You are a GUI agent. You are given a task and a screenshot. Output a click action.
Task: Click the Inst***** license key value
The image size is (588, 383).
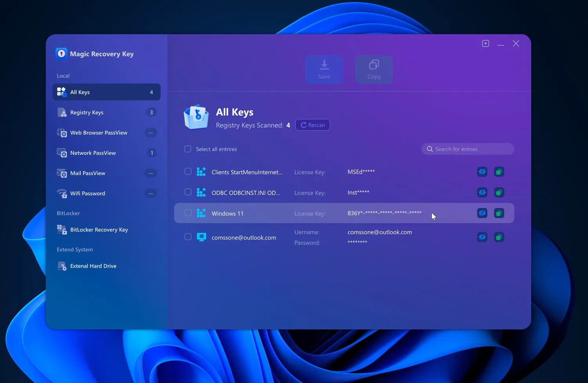click(358, 192)
